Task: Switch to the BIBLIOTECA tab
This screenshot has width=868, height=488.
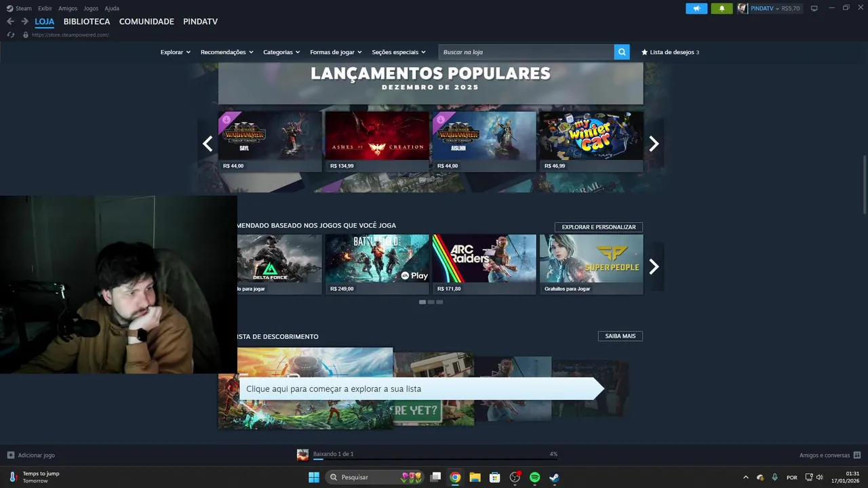Action: [87, 22]
